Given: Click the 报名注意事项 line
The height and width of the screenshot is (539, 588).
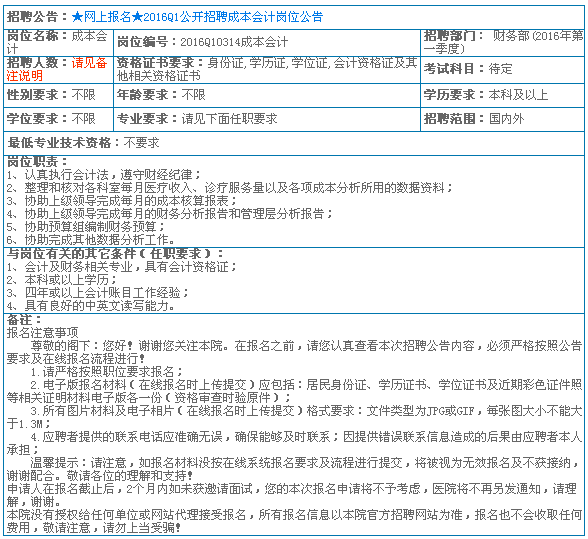Looking at the screenshot, I should point(42,333).
